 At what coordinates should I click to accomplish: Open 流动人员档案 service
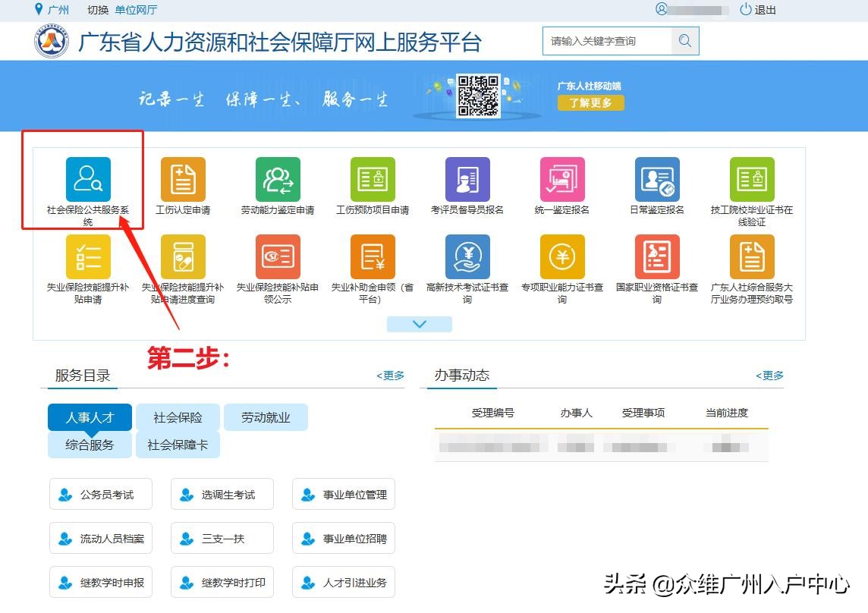pos(101,538)
